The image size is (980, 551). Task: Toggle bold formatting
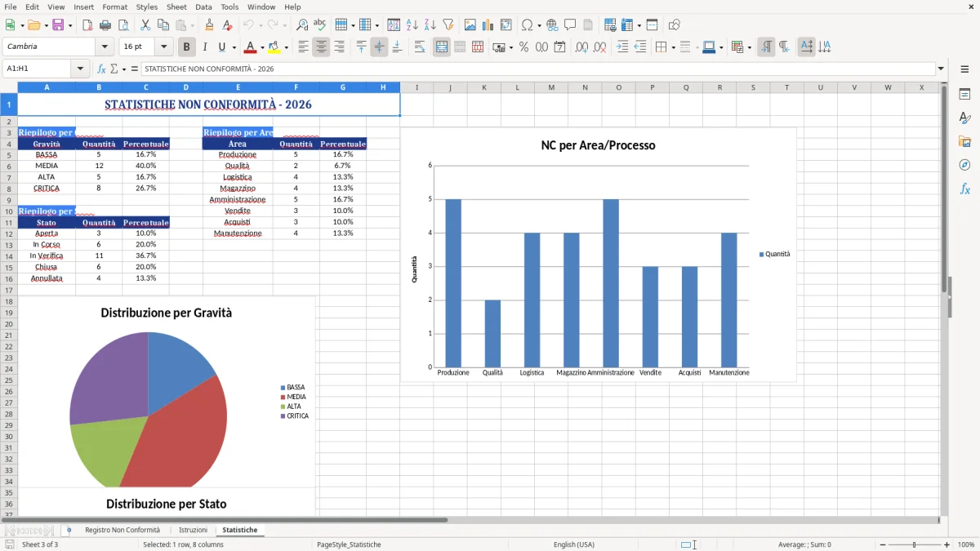coord(186,47)
